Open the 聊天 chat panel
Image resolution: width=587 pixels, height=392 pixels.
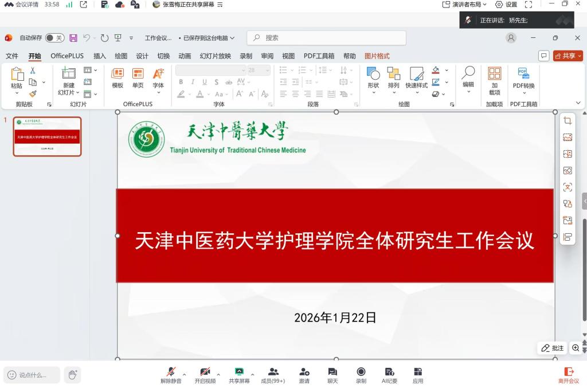tap(332, 375)
